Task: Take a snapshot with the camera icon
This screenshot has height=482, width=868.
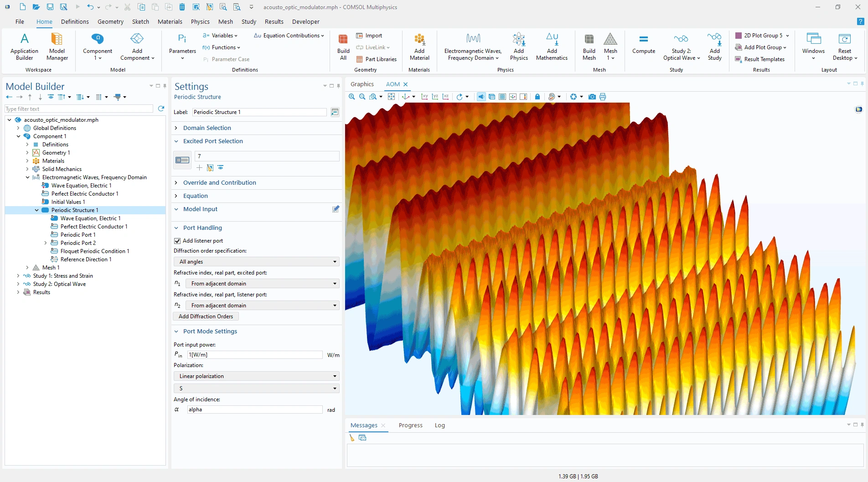Action: click(592, 97)
